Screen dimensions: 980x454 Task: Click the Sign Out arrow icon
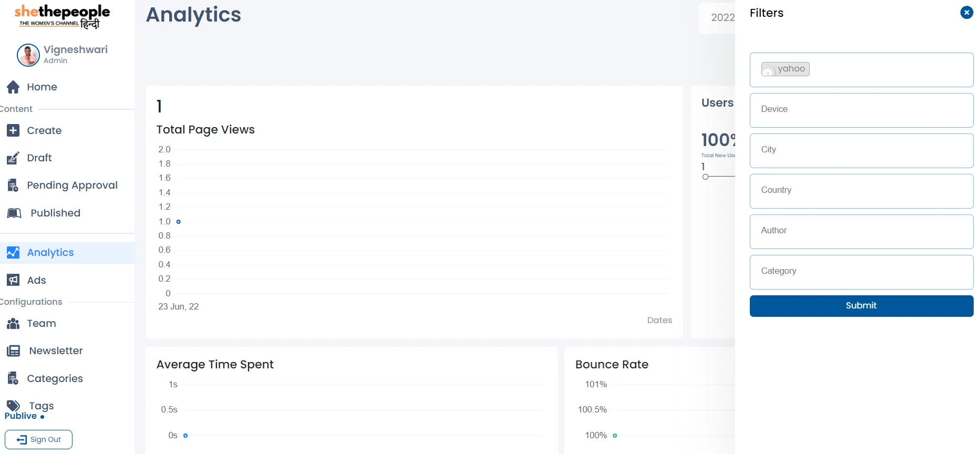[22, 439]
